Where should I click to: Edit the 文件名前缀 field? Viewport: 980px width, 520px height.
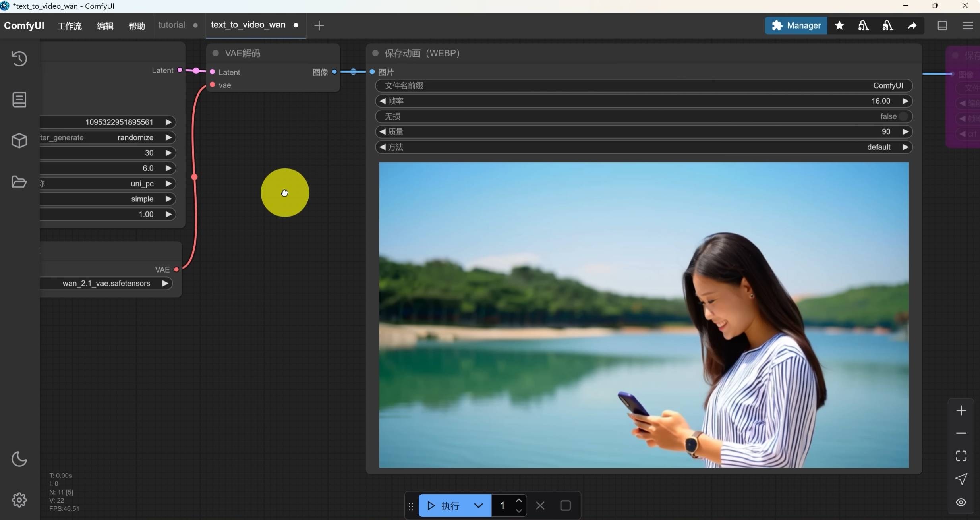tap(644, 85)
